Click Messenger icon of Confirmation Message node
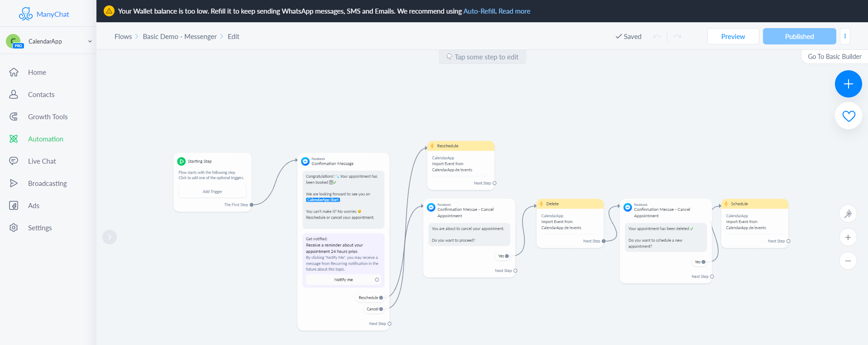 coord(306,161)
